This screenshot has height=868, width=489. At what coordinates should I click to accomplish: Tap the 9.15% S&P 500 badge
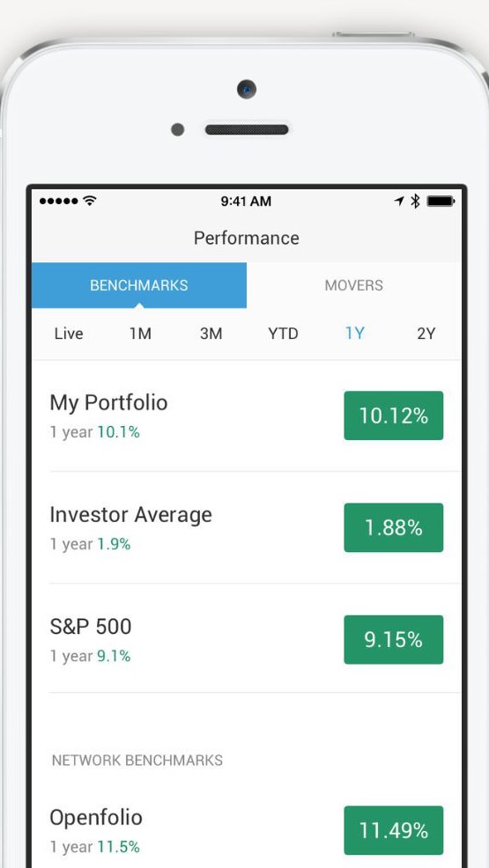point(394,639)
